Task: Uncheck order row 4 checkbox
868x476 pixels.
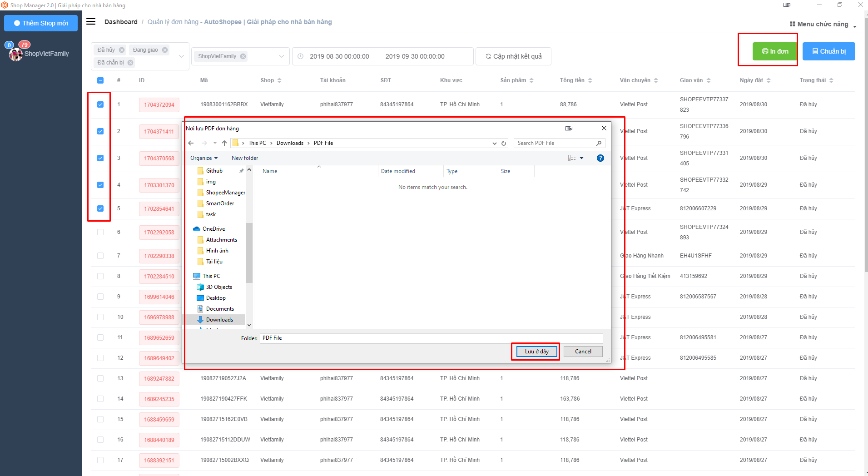Action: point(100,185)
